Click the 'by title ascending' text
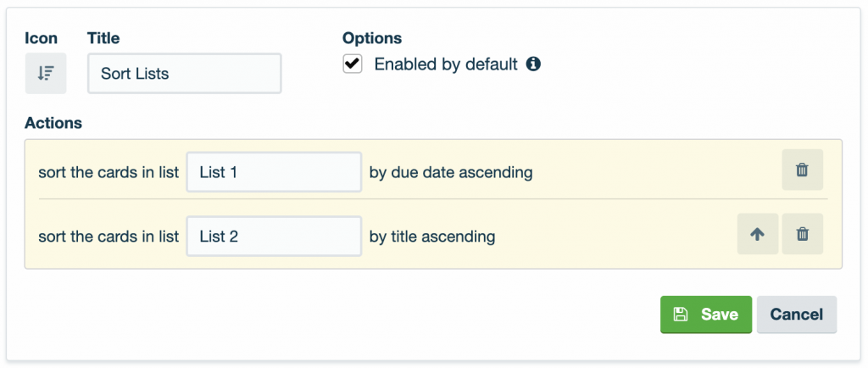The width and height of the screenshot is (868, 368). click(431, 237)
